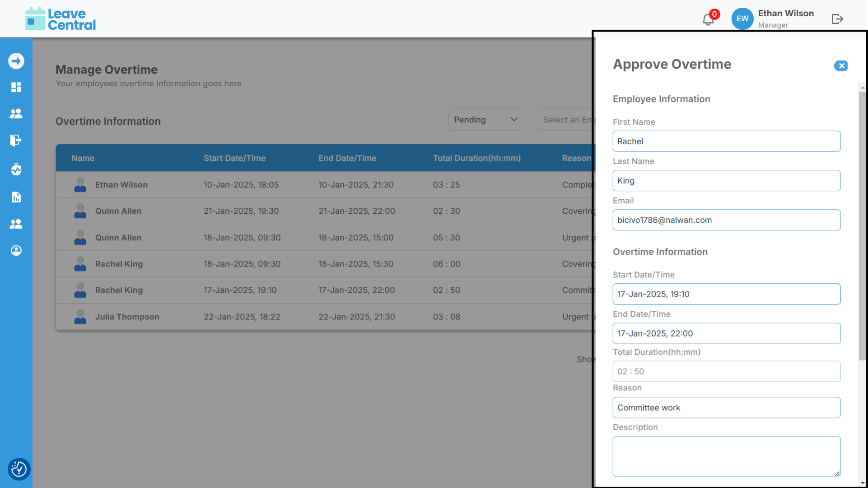Open the reports document sidebar icon

[16, 197]
